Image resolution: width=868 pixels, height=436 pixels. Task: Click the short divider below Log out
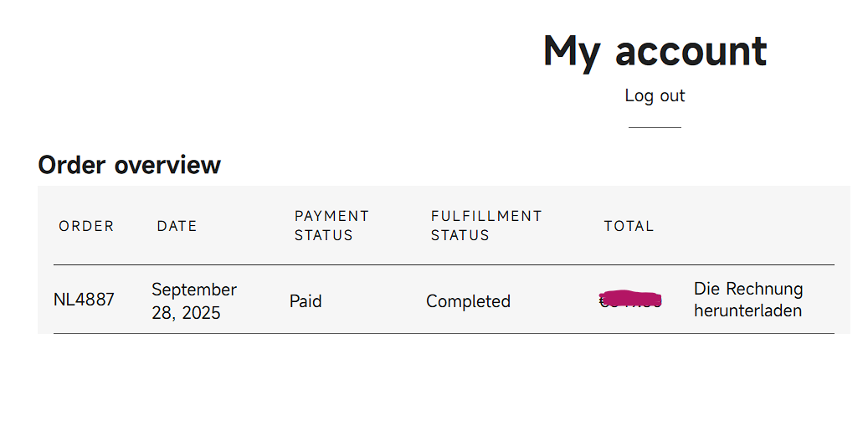pyautogui.click(x=655, y=127)
